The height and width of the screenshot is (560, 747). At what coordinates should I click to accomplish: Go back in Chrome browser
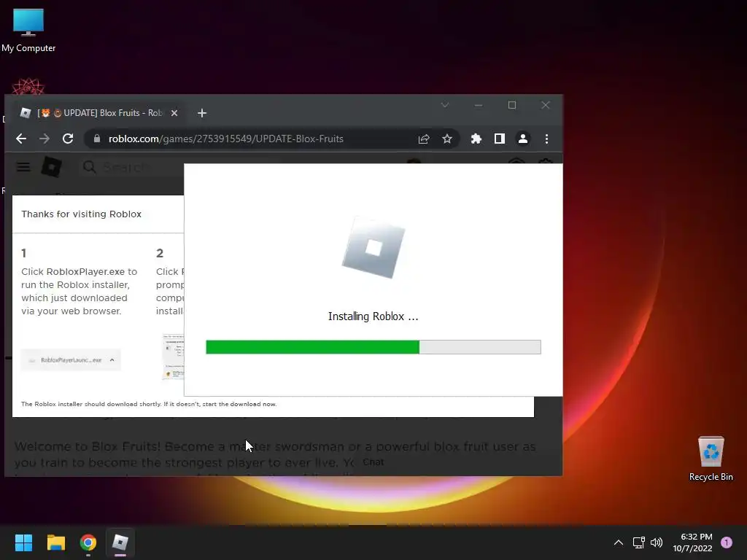(x=21, y=139)
